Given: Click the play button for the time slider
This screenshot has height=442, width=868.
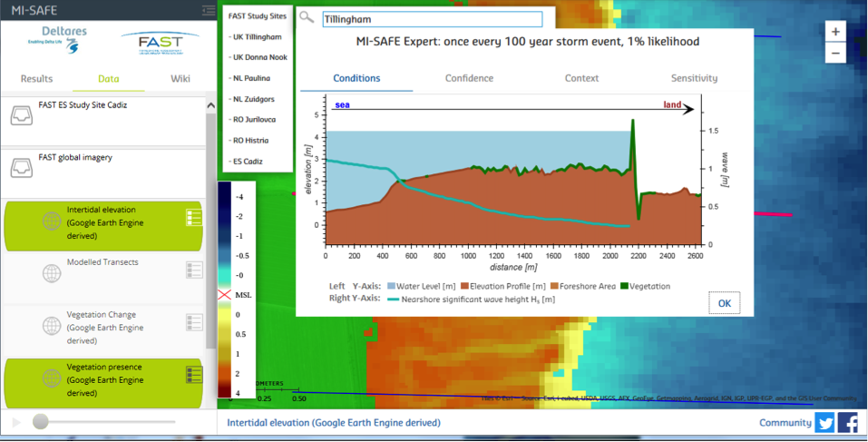Looking at the screenshot, I should tap(16, 423).
